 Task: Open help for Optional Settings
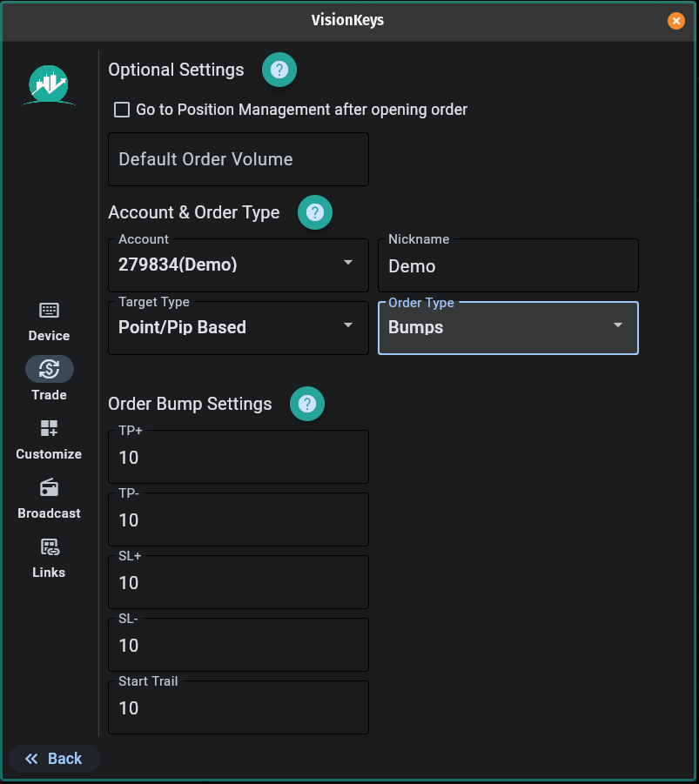[279, 70]
